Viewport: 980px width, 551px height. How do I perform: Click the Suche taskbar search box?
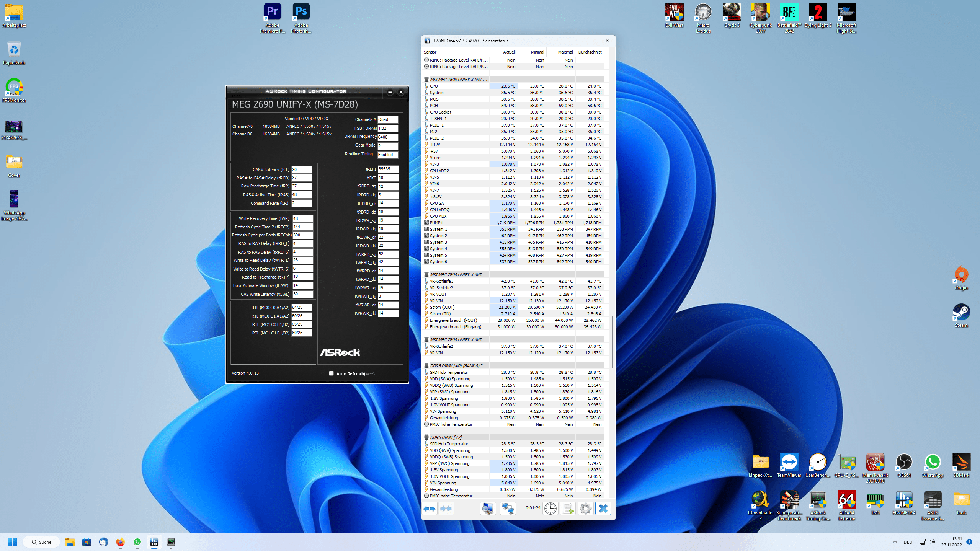(41, 542)
